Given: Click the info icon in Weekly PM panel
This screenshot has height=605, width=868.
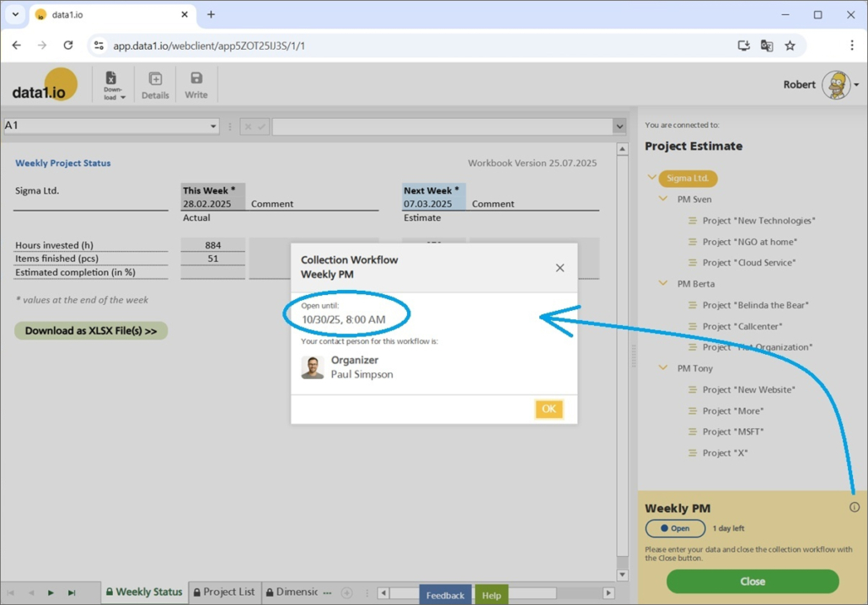Looking at the screenshot, I should click(855, 507).
